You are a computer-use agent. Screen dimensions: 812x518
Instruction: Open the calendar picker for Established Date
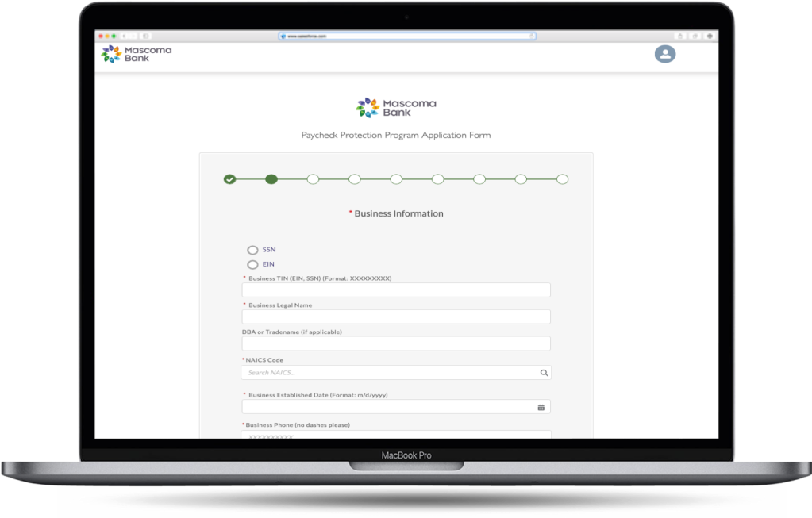[x=541, y=407]
